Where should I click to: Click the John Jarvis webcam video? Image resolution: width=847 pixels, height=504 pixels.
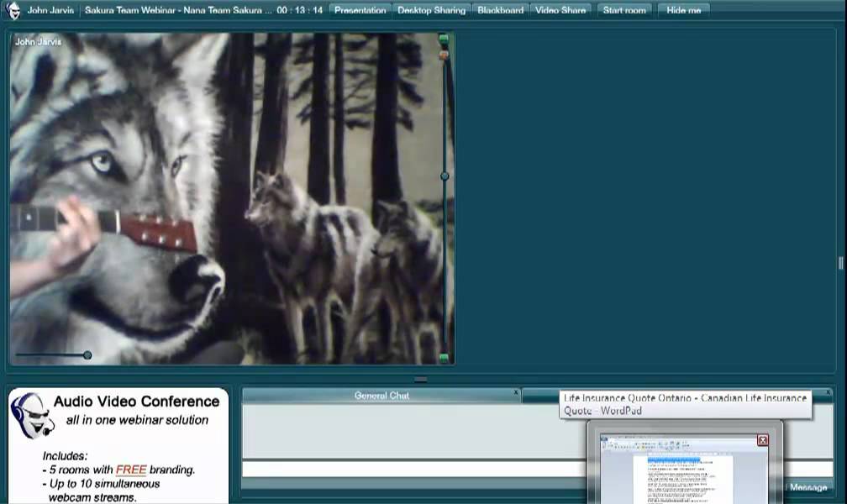click(x=232, y=198)
